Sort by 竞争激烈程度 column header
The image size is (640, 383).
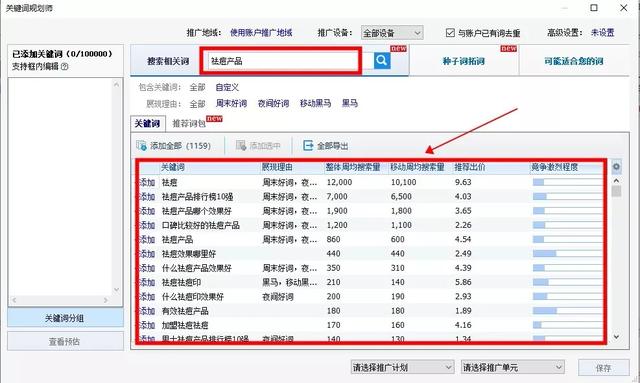pyautogui.click(x=554, y=167)
